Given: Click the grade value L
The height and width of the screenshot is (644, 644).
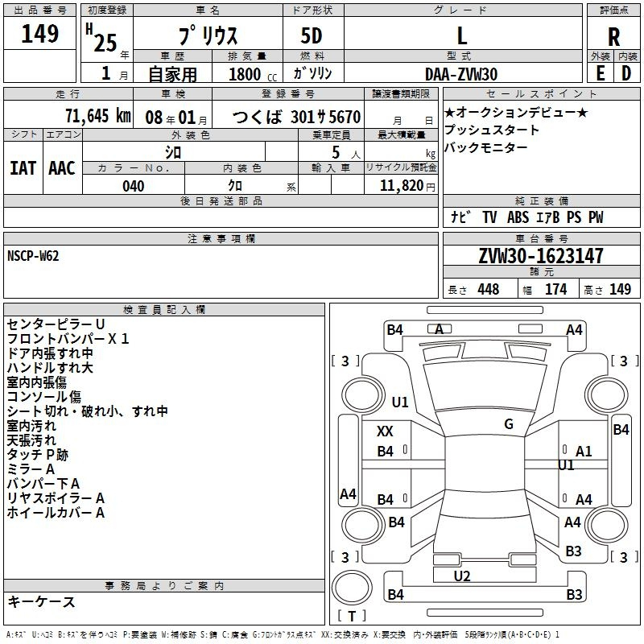Looking at the screenshot, I should pyautogui.click(x=462, y=35).
